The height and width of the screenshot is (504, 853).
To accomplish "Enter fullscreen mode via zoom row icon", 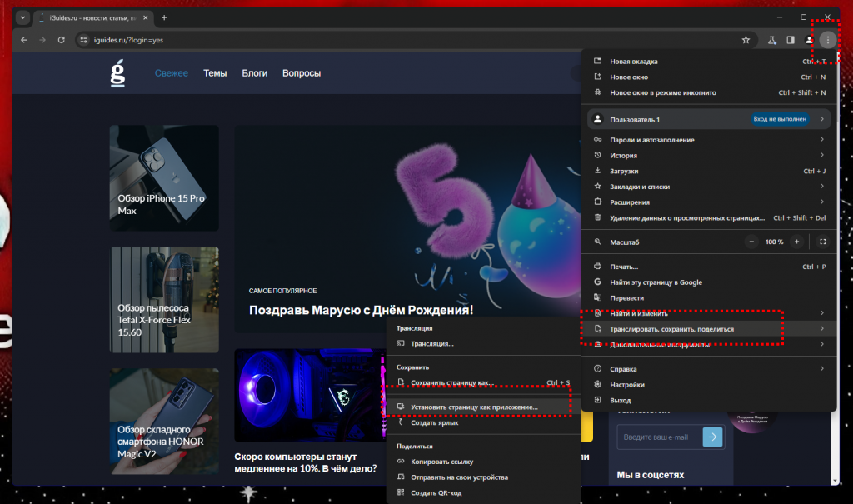I will [x=822, y=242].
